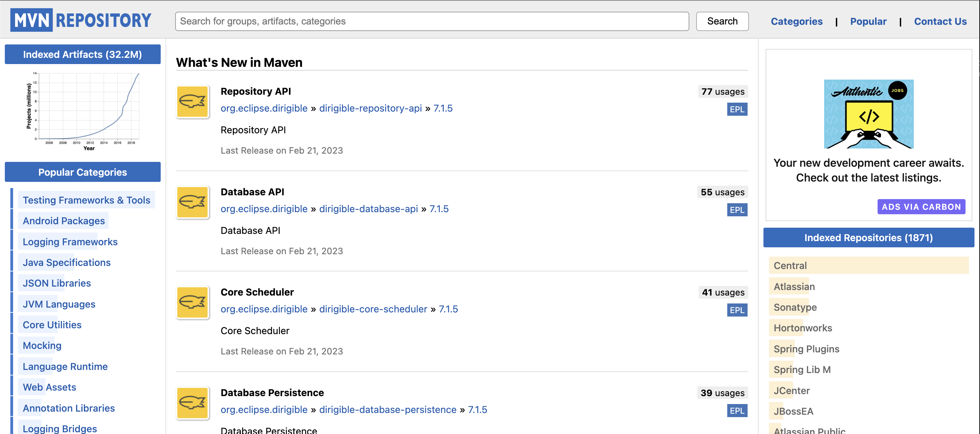Click the Indexed Artifacts (32.2M) header
Viewport: 980px width, 434px height.
click(x=82, y=54)
